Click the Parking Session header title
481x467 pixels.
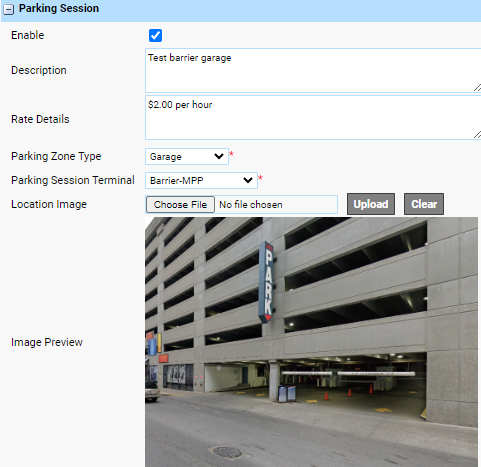click(x=59, y=8)
